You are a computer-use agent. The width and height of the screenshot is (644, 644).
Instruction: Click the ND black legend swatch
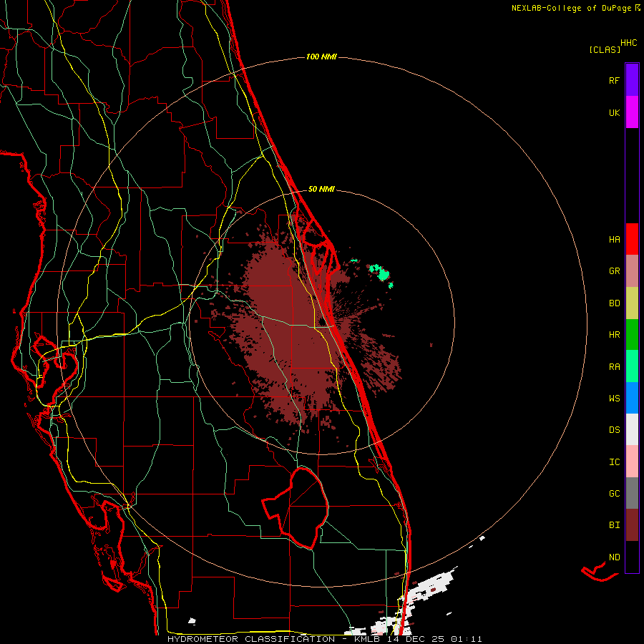tap(632, 557)
